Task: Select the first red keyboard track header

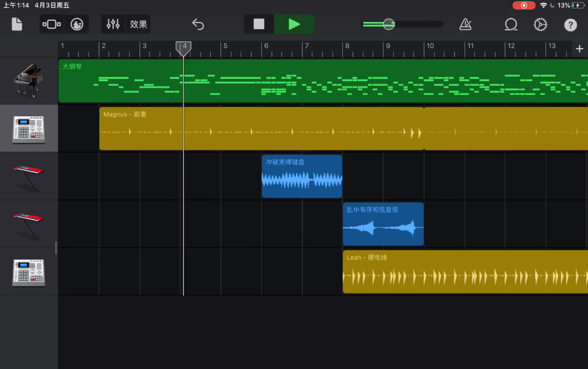Action: coord(29,176)
